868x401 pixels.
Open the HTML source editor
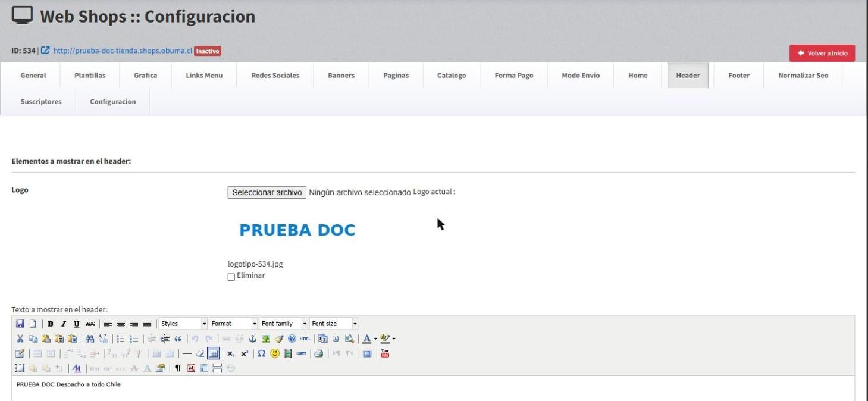pyautogui.click(x=305, y=339)
